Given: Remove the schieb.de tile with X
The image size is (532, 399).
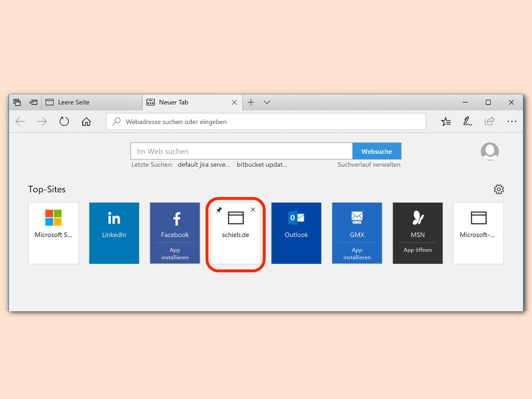Looking at the screenshot, I should [253, 210].
